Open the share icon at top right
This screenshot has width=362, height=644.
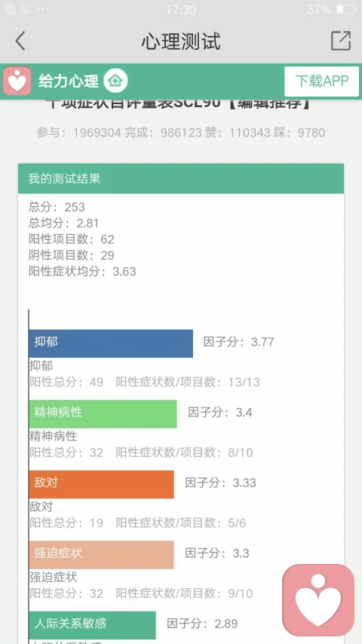[341, 41]
